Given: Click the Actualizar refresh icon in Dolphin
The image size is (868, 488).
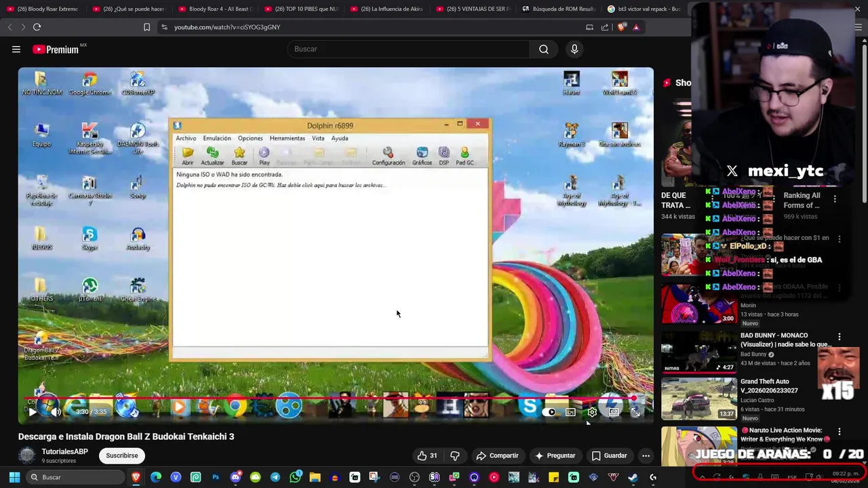Looking at the screenshot, I should pos(212,156).
